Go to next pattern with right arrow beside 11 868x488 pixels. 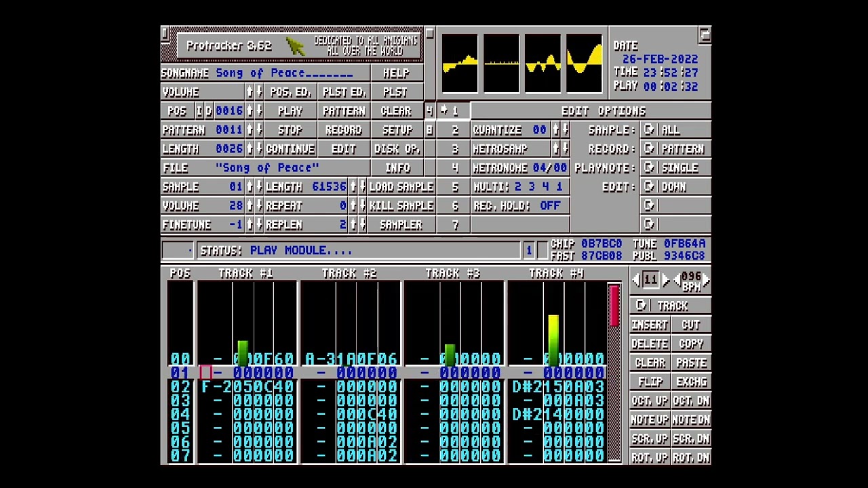[666, 280]
